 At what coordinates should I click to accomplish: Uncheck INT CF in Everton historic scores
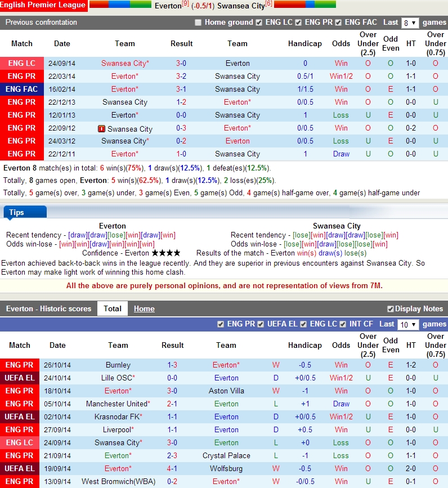pyautogui.click(x=343, y=324)
